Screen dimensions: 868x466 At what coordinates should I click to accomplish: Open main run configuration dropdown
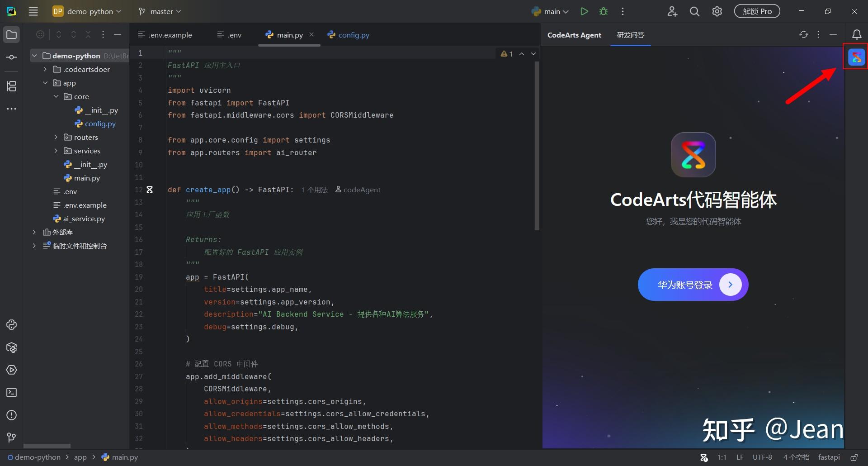click(x=550, y=11)
